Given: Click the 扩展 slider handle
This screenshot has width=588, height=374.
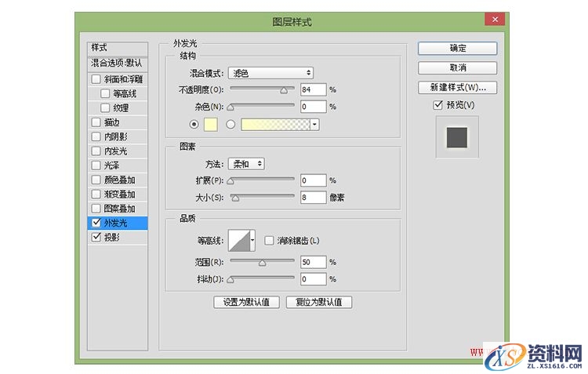Looking at the screenshot, I should coord(230,182).
